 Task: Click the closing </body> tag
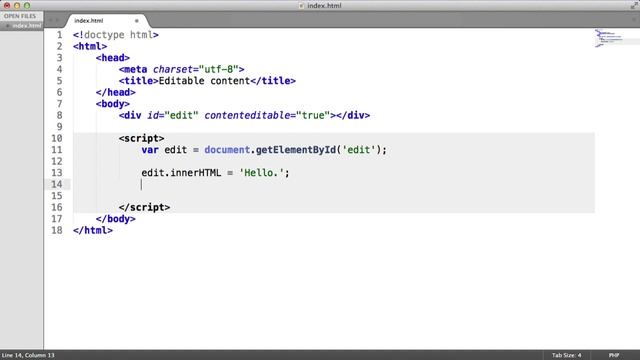(116, 219)
